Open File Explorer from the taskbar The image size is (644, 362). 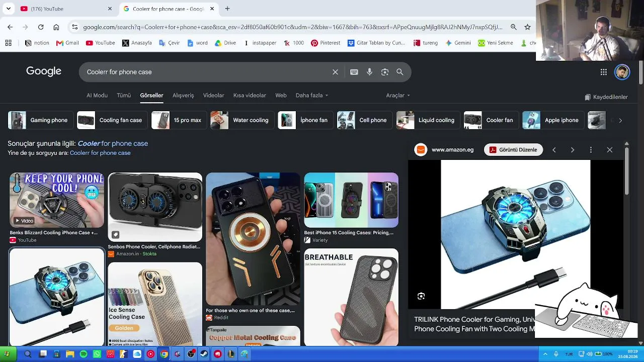click(70, 354)
